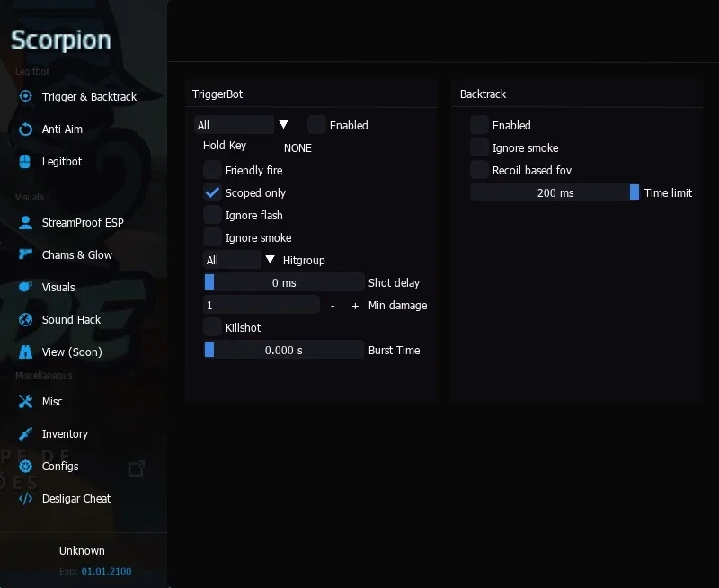This screenshot has width=719, height=588.
Task: Click the StreamProof ESP person icon
Action: [x=25, y=222]
